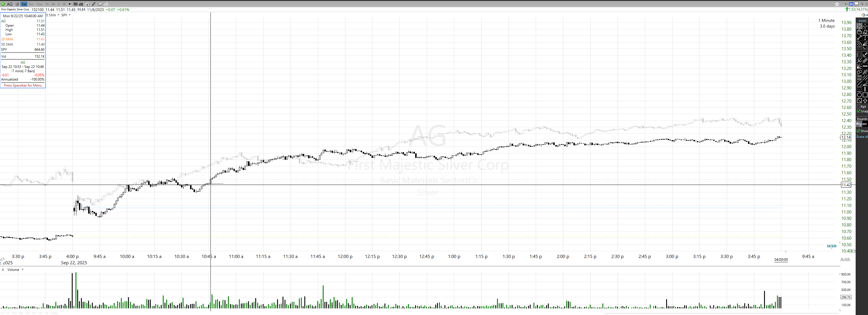Click the bar chart style icon

click(81, 4)
